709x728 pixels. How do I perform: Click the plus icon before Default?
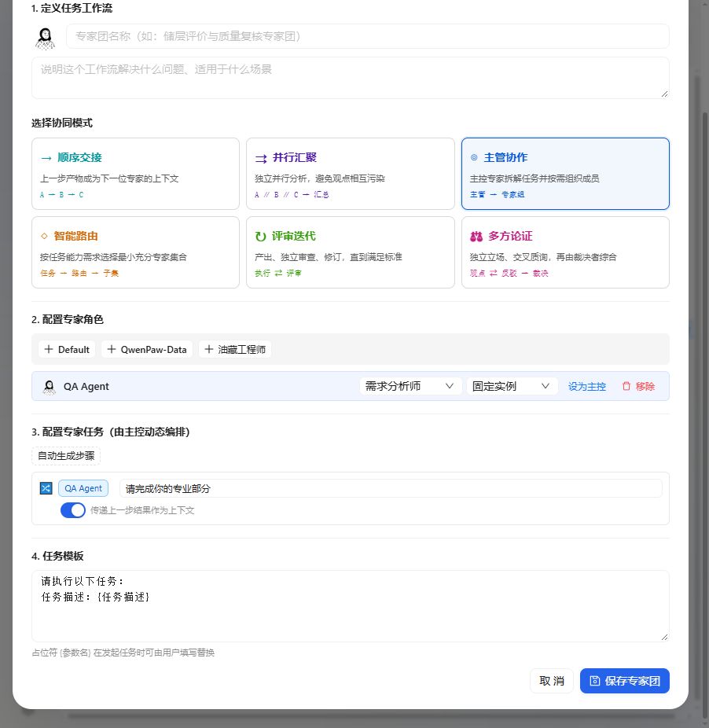[49, 349]
